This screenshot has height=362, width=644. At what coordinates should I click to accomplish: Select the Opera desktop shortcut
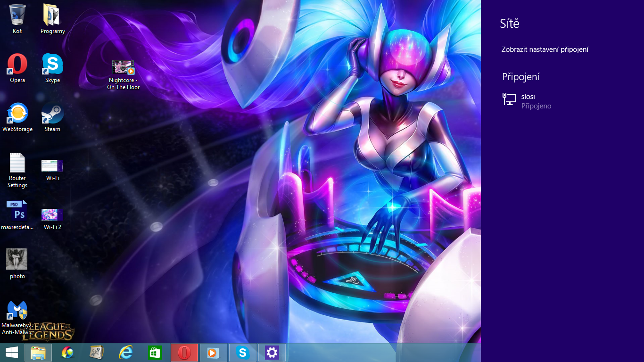(17, 68)
